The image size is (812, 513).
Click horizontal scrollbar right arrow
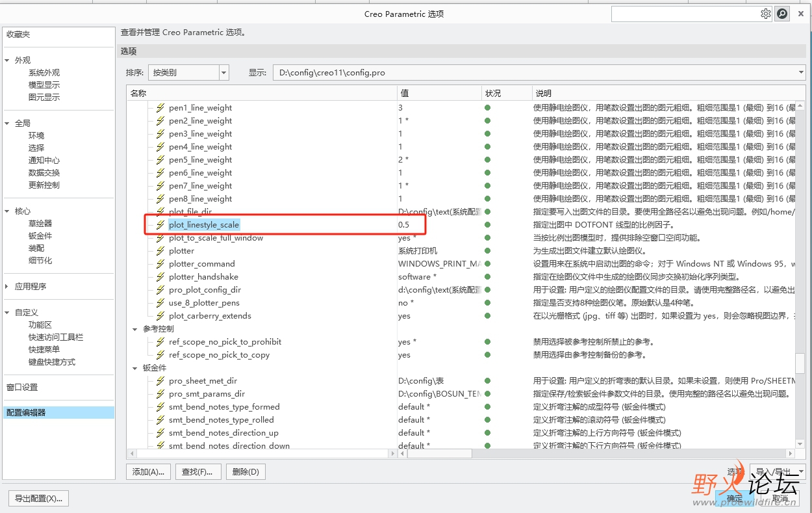click(791, 453)
